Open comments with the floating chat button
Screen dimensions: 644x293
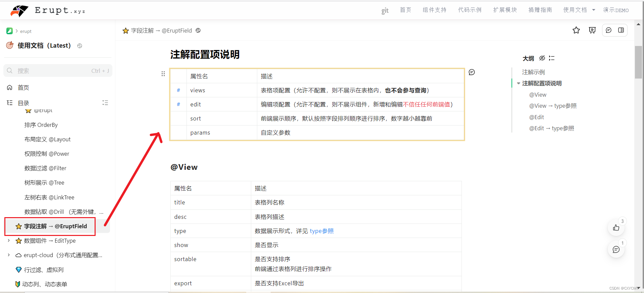[x=616, y=249]
